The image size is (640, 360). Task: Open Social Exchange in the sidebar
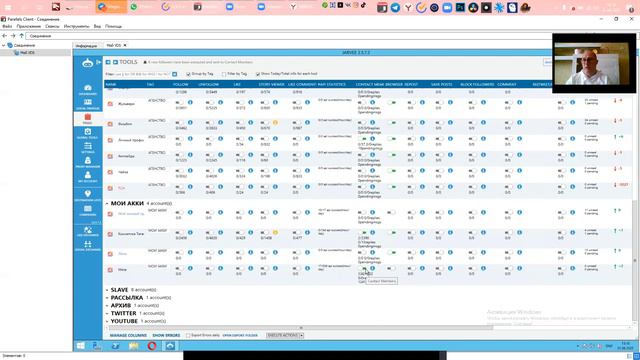point(88,246)
